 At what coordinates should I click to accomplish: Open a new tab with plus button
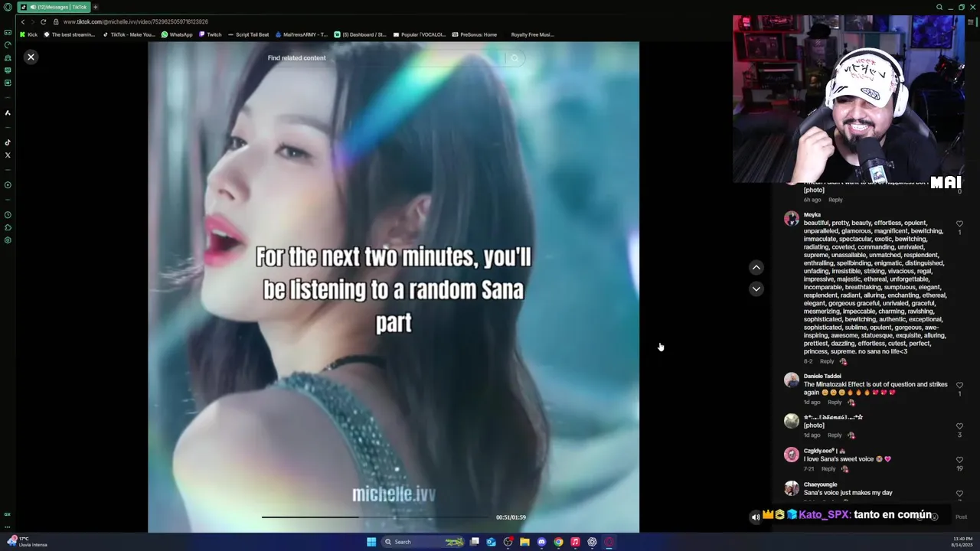coord(95,7)
